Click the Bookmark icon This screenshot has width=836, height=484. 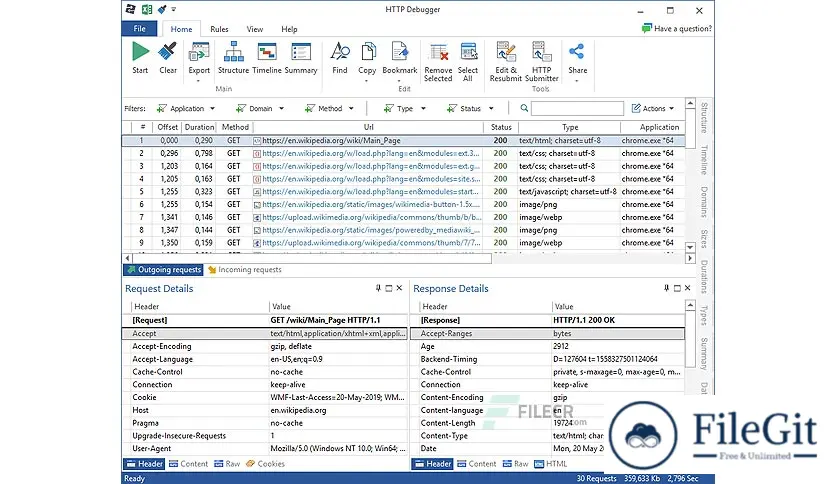(x=399, y=52)
